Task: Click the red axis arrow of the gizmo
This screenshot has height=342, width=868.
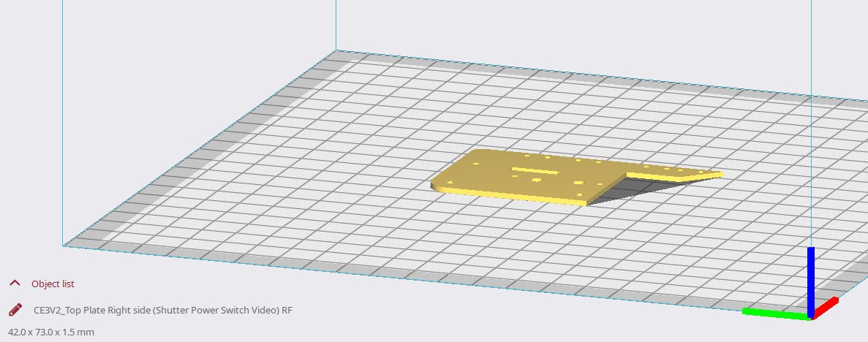Action: point(826,308)
